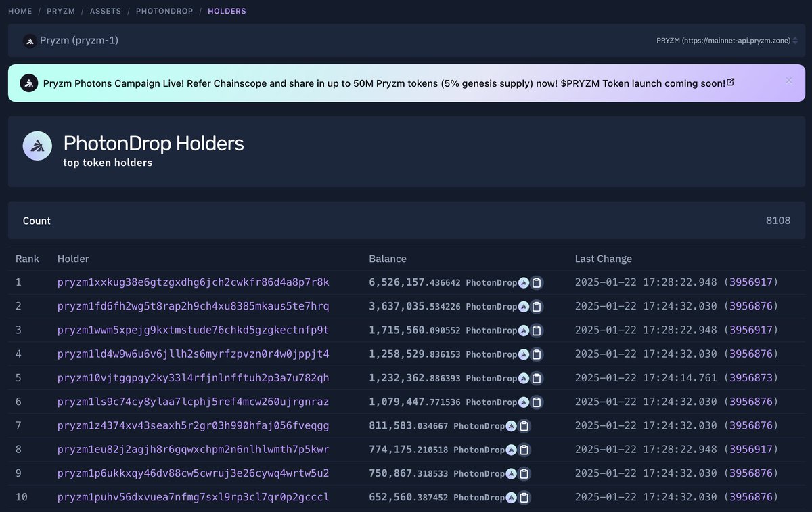Open holder pryzm10vjtggpgy2ky33l4rfjnlnfftuh2p3a7u782qh
The height and width of the screenshot is (512, 812).
[194, 378]
